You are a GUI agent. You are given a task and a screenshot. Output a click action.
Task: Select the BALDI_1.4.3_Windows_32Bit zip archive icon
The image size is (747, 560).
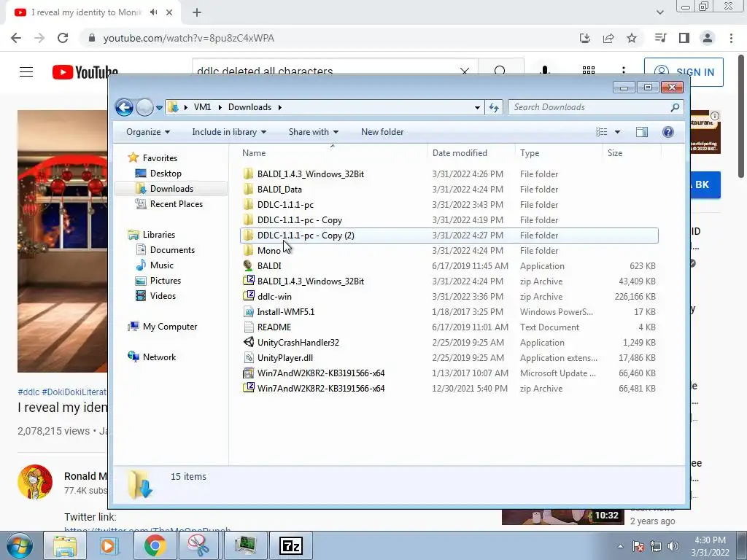click(248, 281)
